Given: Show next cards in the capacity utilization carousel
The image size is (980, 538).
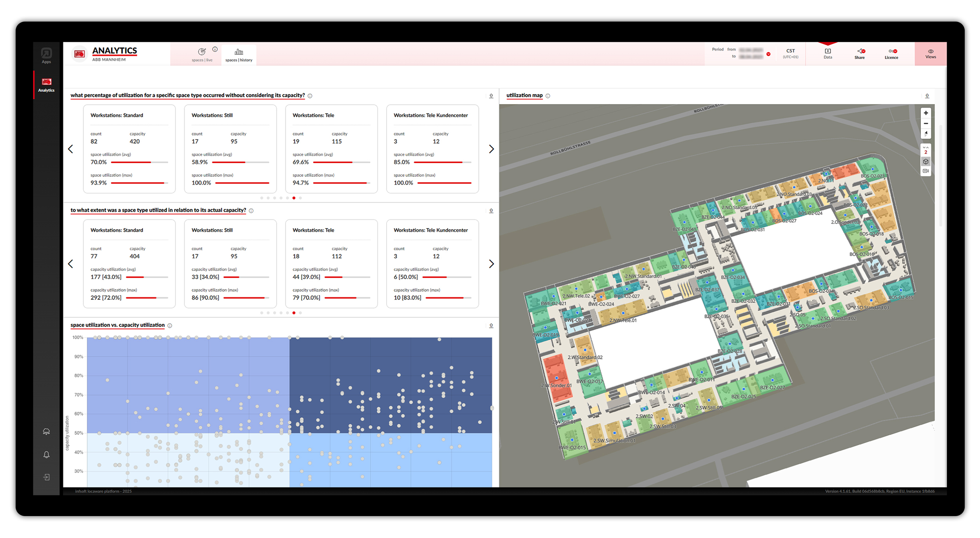Looking at the screenshot, I should tap(491, 264).
